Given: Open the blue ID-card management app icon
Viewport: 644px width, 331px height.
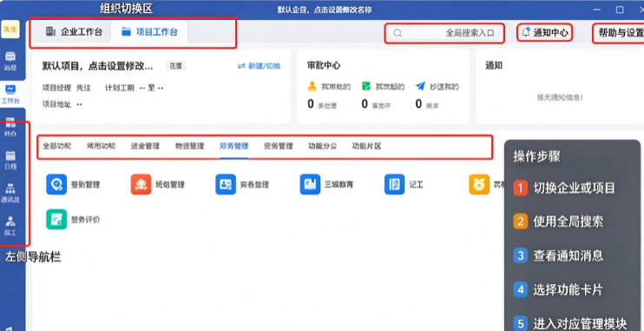Looking at the screenshot, I should point(226,184).
